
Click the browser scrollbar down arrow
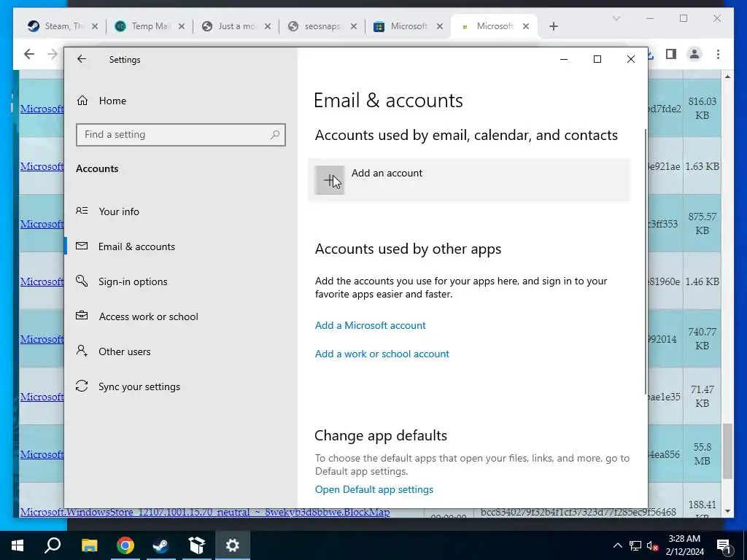[x=727, y=511]
